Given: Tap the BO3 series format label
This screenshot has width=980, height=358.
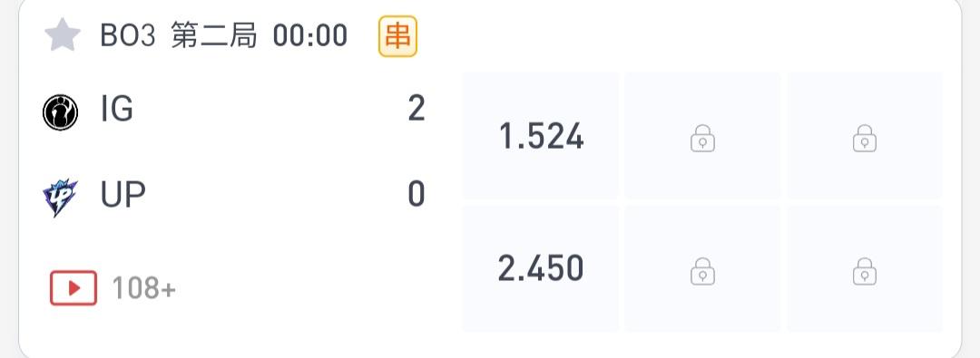Looking at the screenshot, I should pyautogui.click(x=128, y=36).
